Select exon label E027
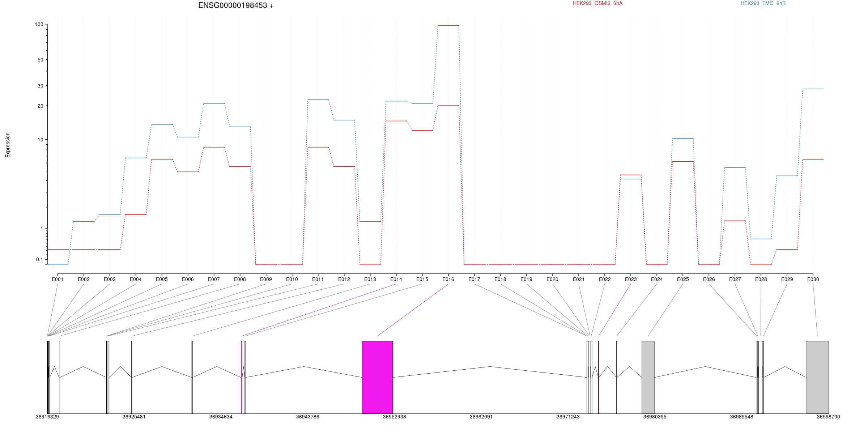This screenshot has height=434, width=868. pos(735,279)
